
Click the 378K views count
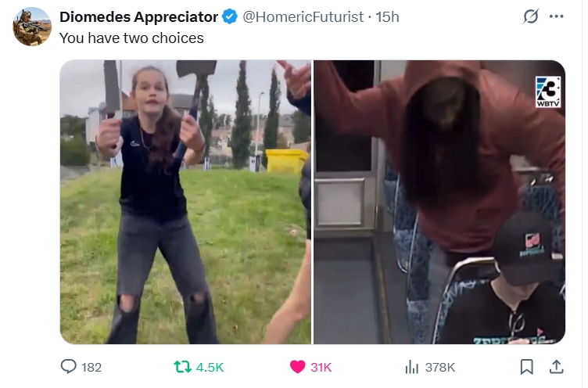(x=440, y=368)
